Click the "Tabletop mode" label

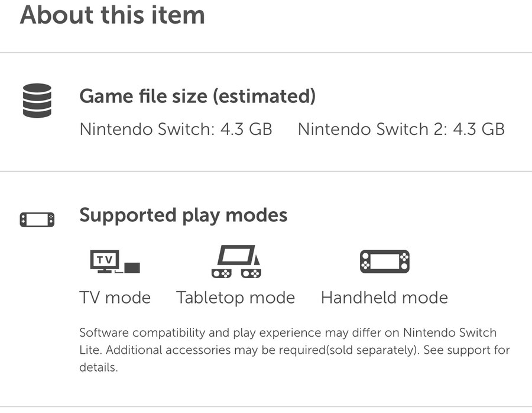point(235,297)
